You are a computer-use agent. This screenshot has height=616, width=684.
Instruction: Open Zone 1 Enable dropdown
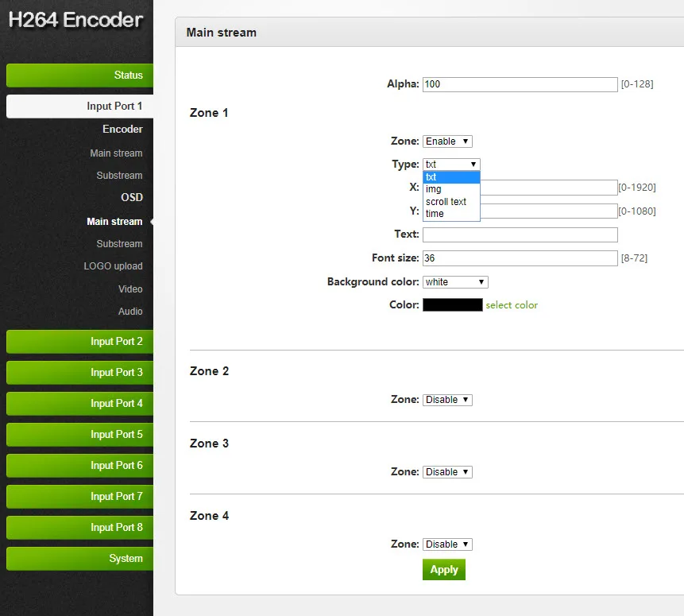coord(447,141)
